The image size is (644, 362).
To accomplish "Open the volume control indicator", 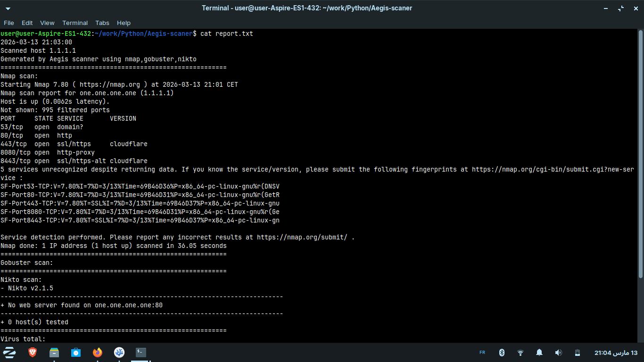I will (559, 353).
